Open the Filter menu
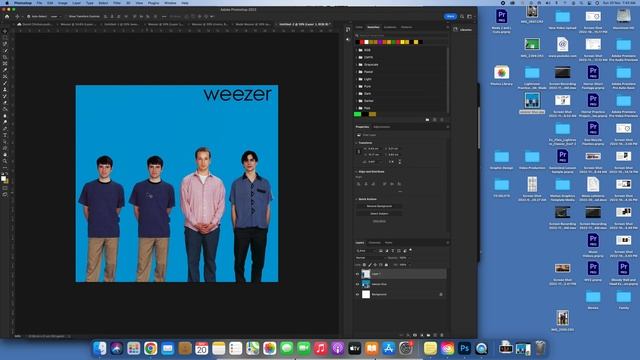 tap(117, 3)
